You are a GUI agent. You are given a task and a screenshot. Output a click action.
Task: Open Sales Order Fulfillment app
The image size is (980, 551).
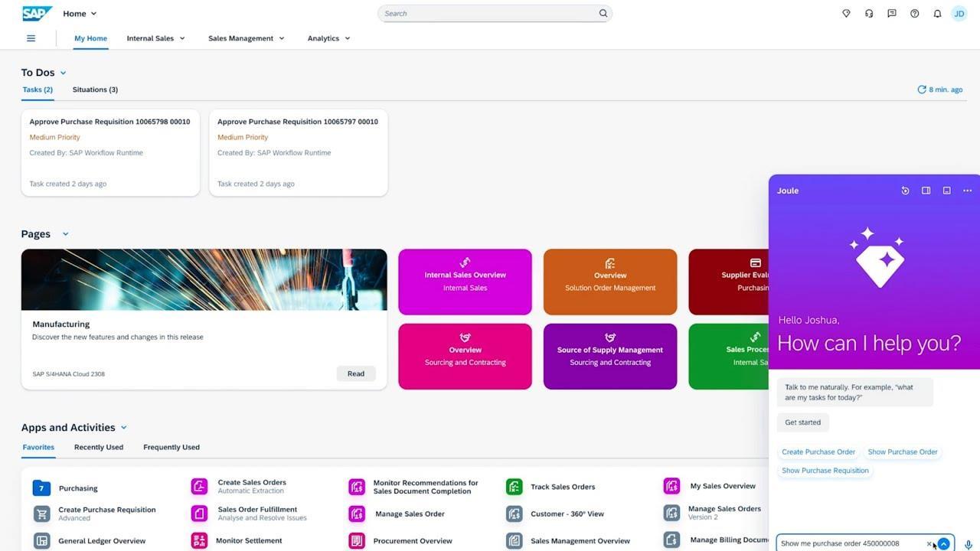coord(249,514)
